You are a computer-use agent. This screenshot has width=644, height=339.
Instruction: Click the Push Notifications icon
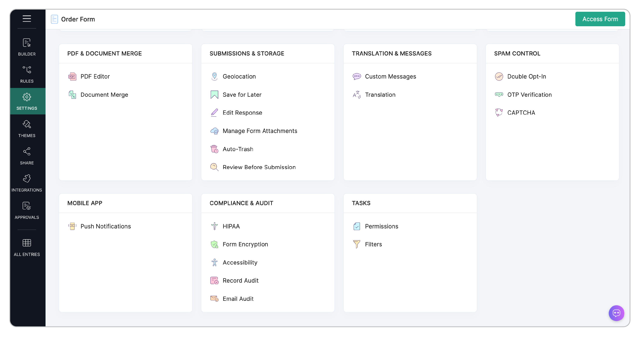tap(72, 226)
